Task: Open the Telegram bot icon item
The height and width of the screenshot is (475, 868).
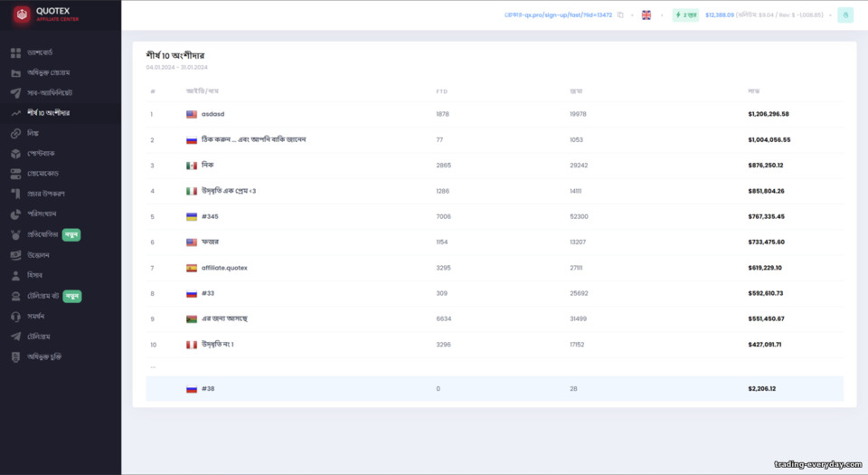Action: point(15,296)
